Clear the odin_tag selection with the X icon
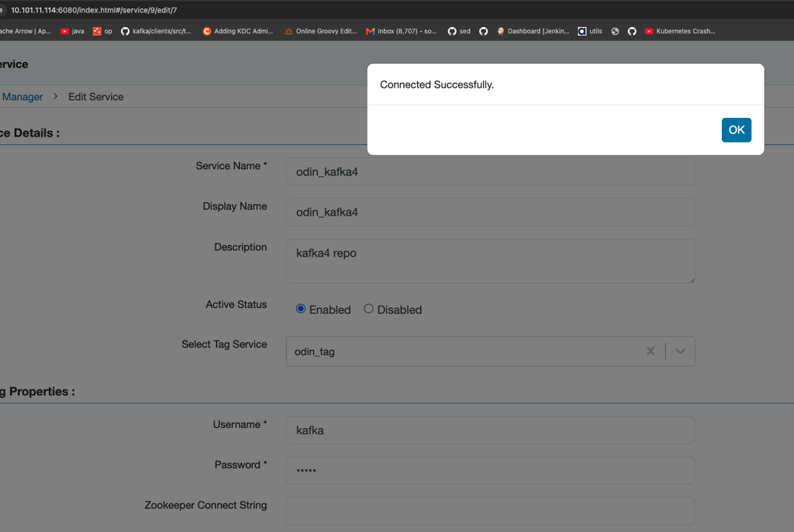 pos(651,351)
